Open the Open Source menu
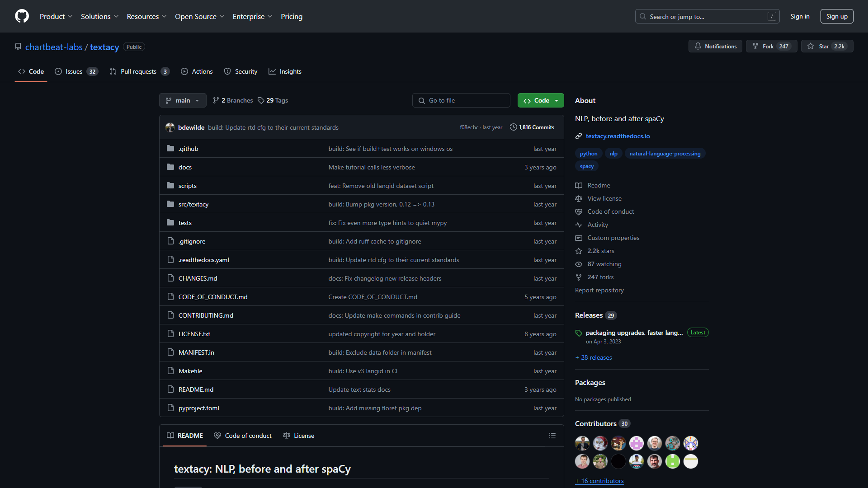The height and width of the screenshot is (488, 868). pos(199,16)
